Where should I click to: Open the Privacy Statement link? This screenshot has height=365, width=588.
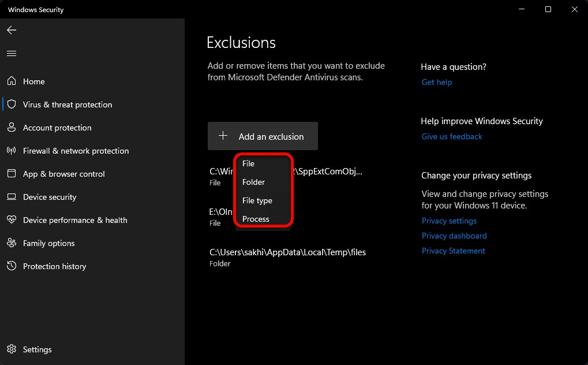[453, 251]
